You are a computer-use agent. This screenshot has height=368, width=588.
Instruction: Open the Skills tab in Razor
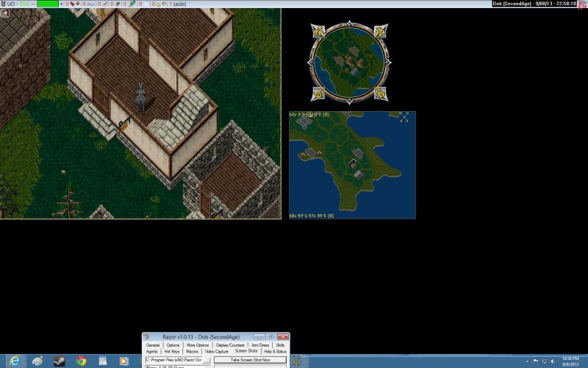point(280,345)
